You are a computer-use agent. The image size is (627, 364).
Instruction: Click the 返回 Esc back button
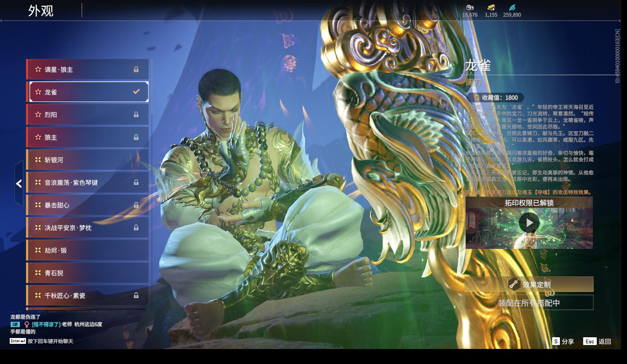point(598,341)
